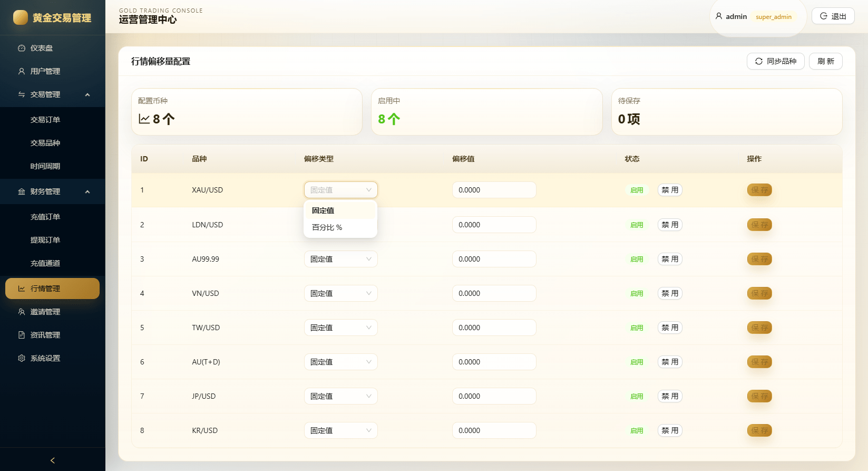Click the 行情管理 chart icon
868x471 pixels.
(x=22, y=289)
